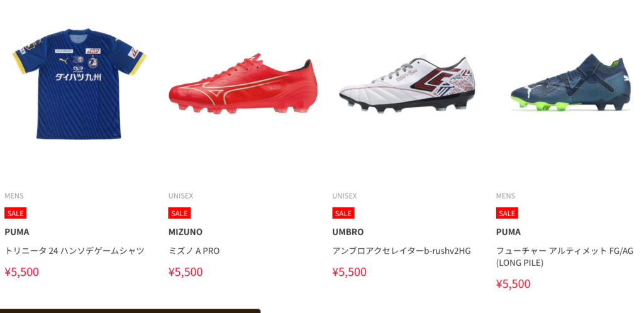Open the red Mizuno A PRO cleat image
The width and height of the screenshot is (644, 313).
coord(243,84)
